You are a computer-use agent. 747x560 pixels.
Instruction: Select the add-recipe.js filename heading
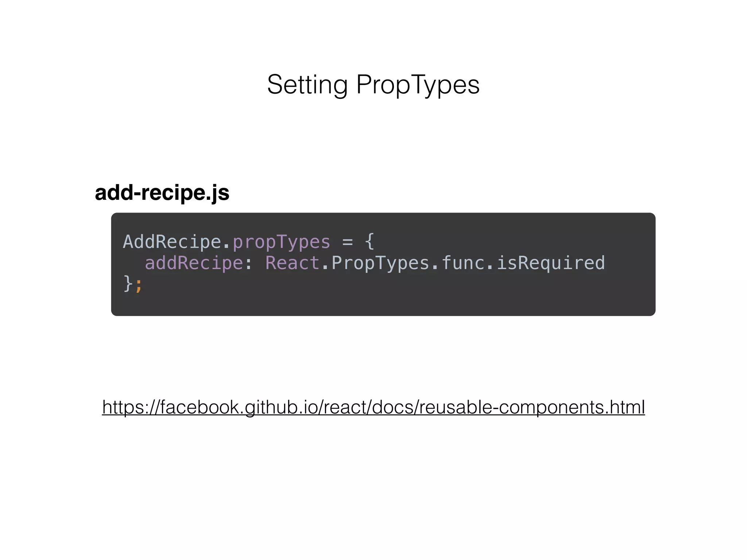coord(162,193)
